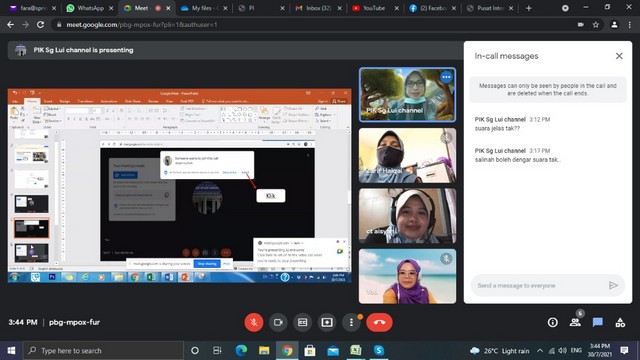Image resolution: width=640 pixels, height=360 pixels.
Task: Click the site lock icon in address bar
Action: (59, 24)
